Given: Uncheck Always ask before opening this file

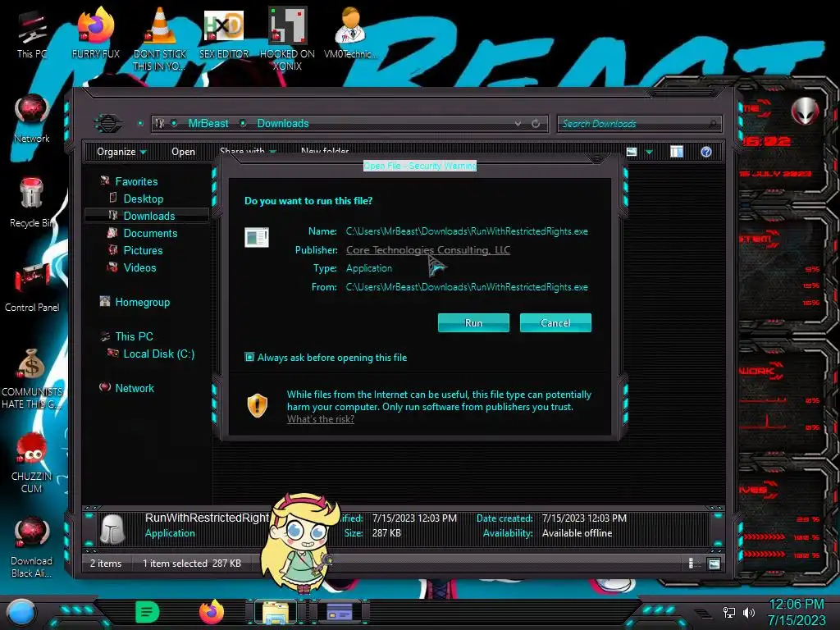Looking at the screenshot, I should 249,357.
